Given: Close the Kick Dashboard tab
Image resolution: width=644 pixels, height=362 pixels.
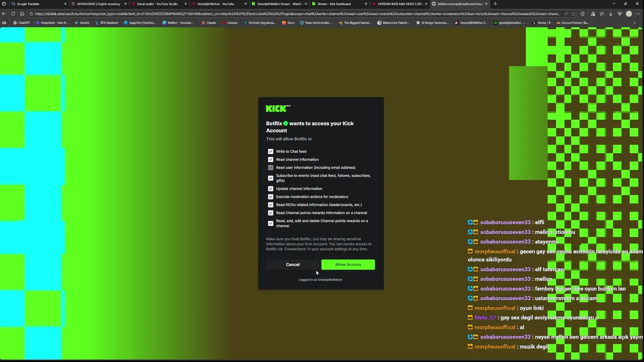Looking at the screenshot, I should tap(366, 4).
